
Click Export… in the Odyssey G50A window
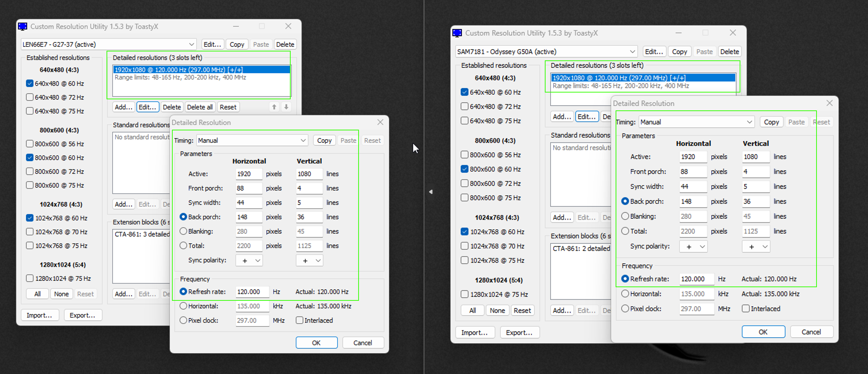519,333
